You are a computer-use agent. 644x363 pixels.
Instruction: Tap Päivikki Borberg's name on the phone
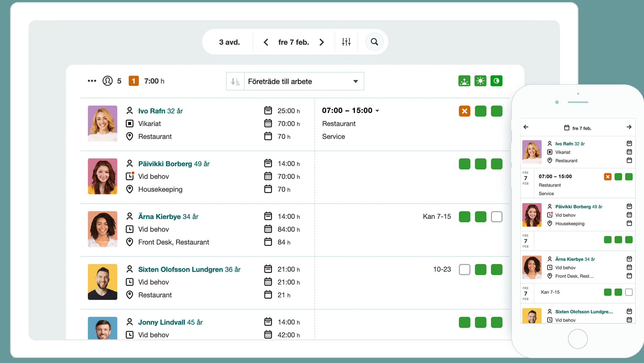[579, 207]
